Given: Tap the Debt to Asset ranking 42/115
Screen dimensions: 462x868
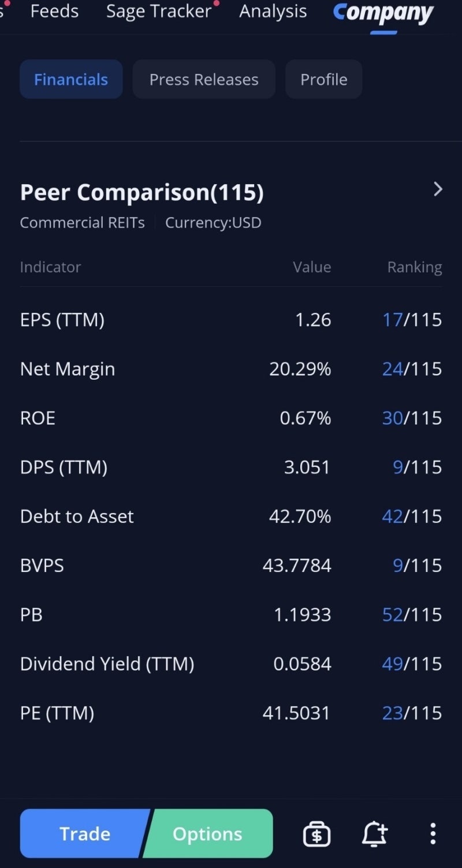Looking at the screenshot, I should click(412, 516).
